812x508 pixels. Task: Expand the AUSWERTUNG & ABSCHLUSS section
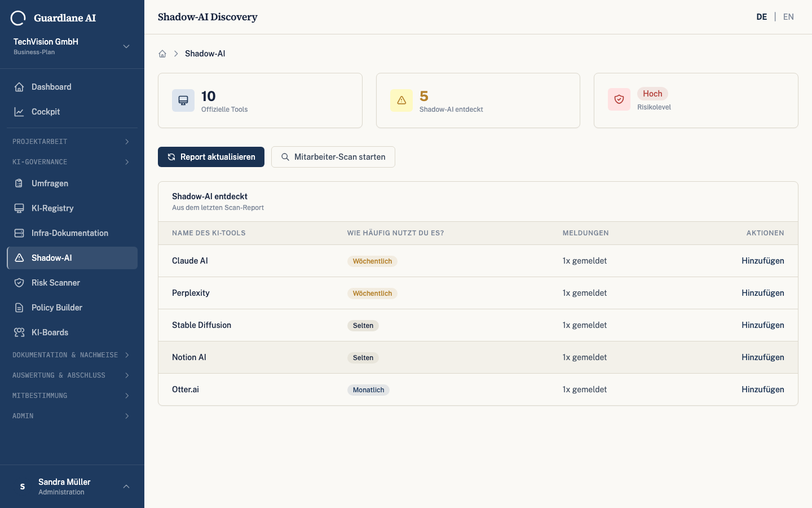[72, 375]
